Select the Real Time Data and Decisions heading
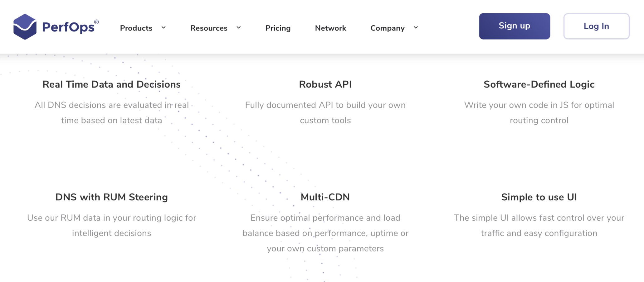 (x=111, y=84)
